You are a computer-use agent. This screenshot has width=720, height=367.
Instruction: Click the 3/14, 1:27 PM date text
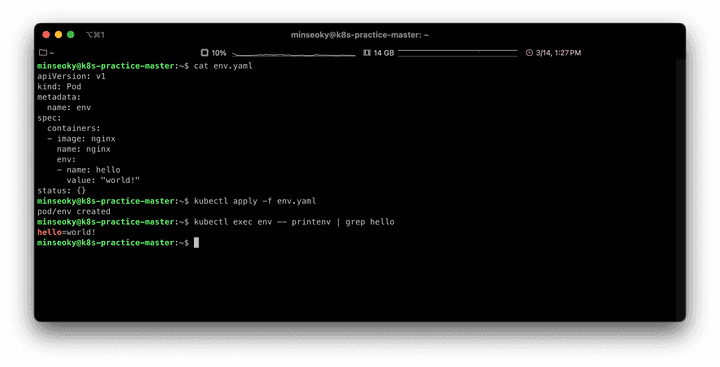558,53
